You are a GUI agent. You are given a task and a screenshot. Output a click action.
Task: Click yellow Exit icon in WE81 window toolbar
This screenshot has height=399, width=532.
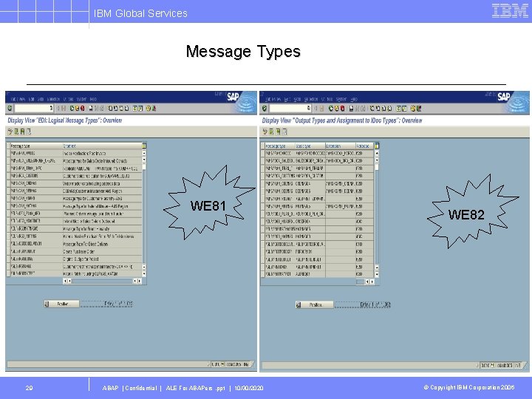[77, 108]
